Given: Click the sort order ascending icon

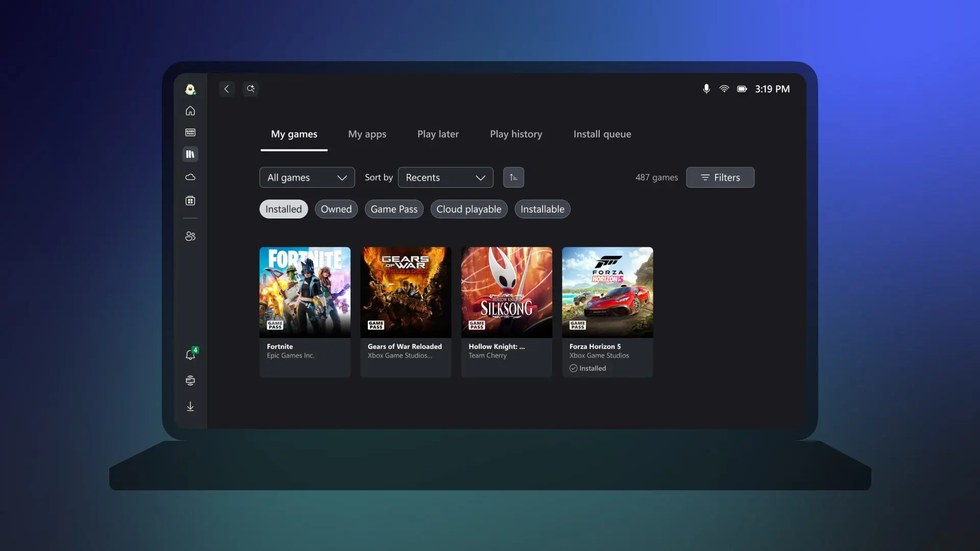Looking at the screenshot, I should 513,177.
